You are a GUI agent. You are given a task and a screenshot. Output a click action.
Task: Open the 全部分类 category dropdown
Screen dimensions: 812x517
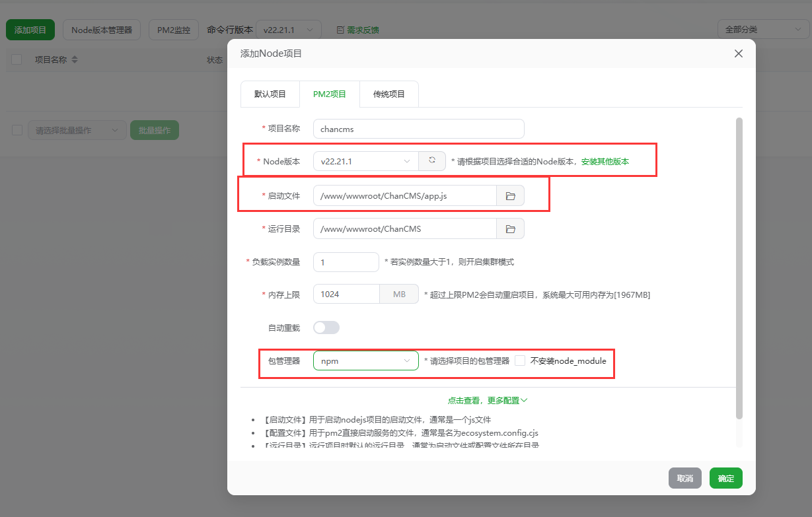(762, 29)
